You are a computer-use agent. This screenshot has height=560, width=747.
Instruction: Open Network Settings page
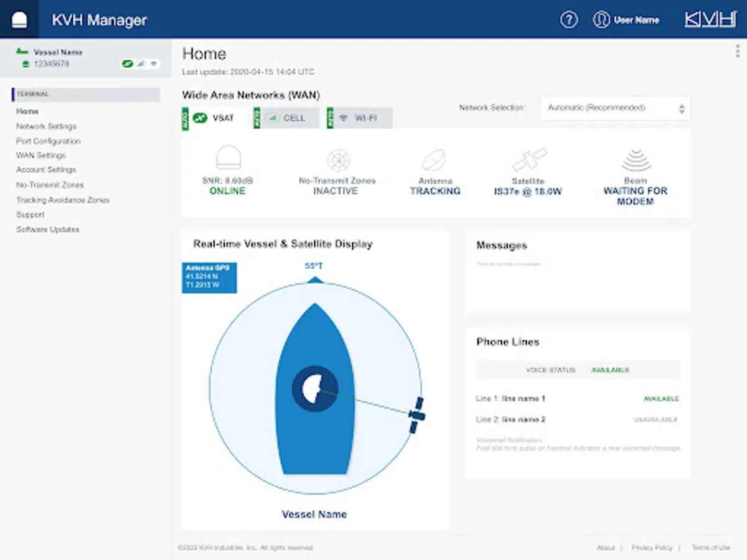click(46, 126)
